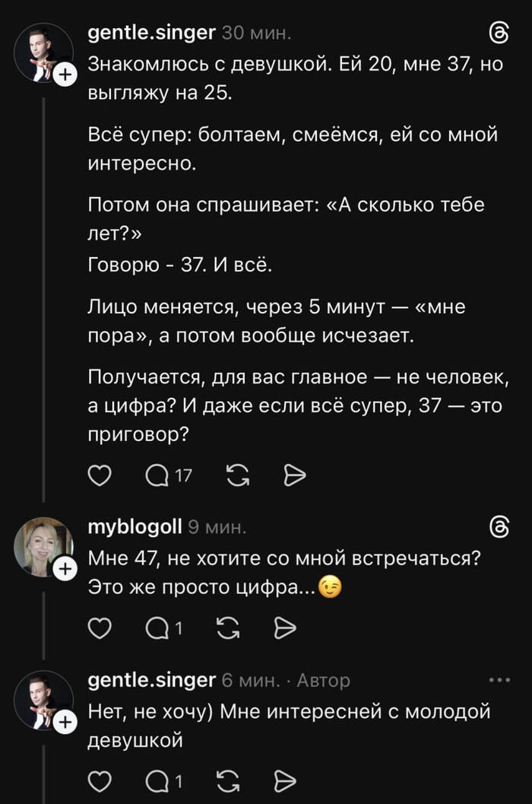Open myblogoll's profile via her username

pyautogui.click(x=135, y=525)
